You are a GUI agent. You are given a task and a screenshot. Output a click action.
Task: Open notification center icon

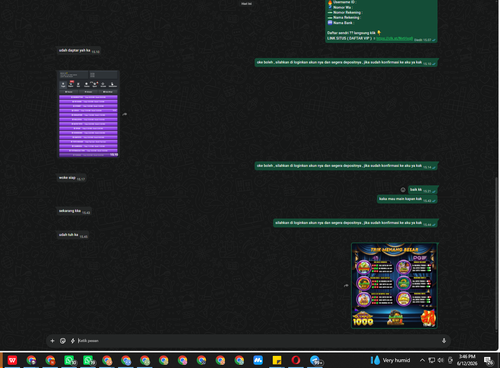489,360
